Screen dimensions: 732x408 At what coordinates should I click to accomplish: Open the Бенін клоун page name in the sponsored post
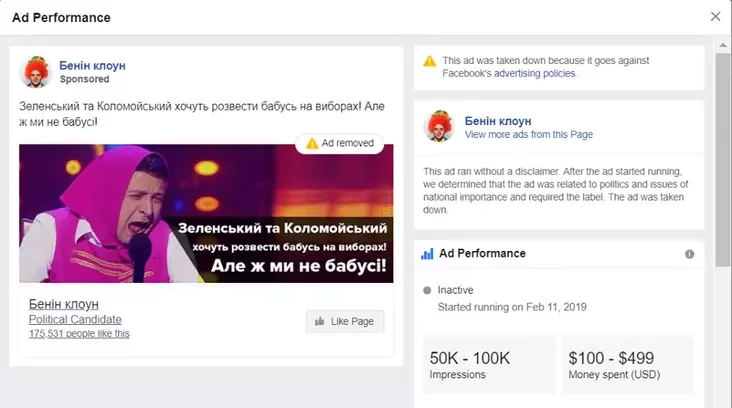92,66
